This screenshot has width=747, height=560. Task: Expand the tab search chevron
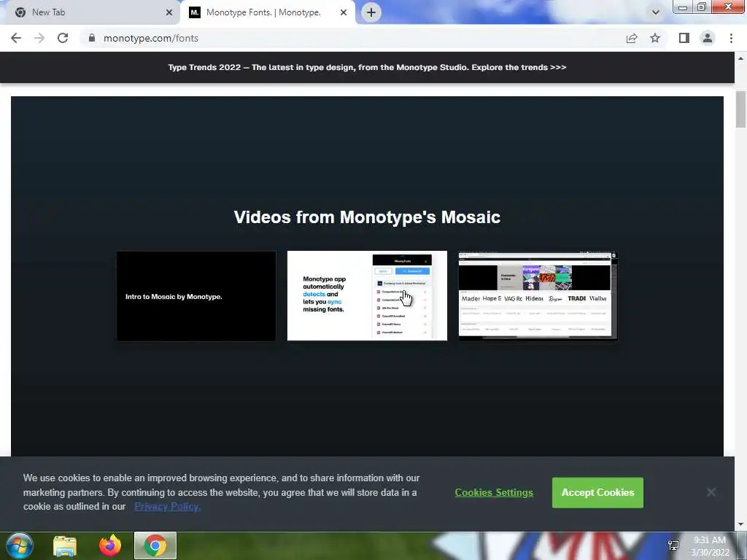656,12
